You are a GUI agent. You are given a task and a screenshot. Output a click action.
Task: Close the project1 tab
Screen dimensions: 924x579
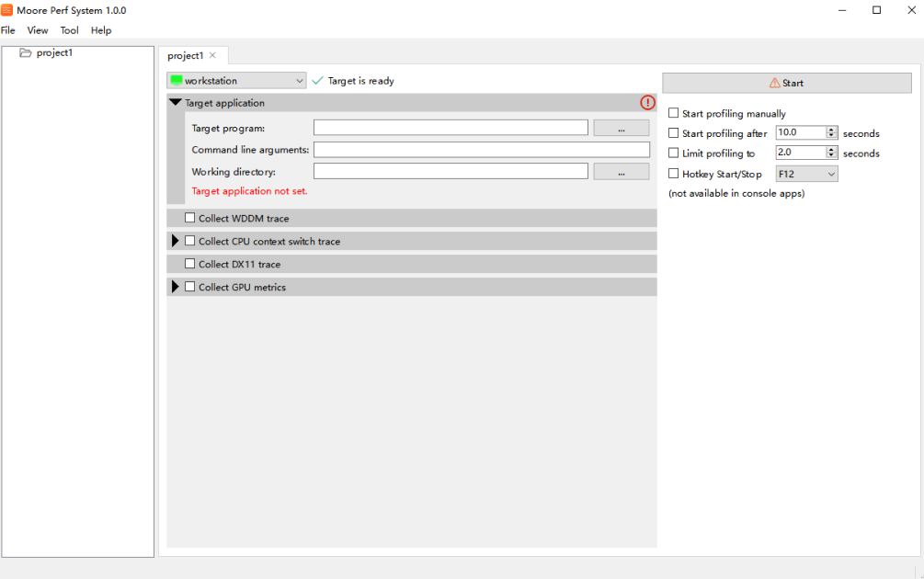tap(213, 56)
